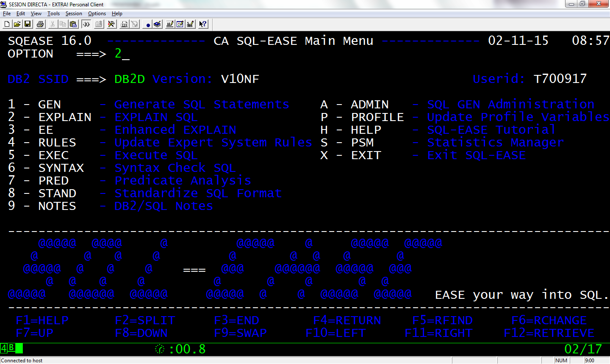Click 'Connected to host' status bar text
Viewport: 610px width, 364px height.
pyautogui.click(x=22, y=361)
